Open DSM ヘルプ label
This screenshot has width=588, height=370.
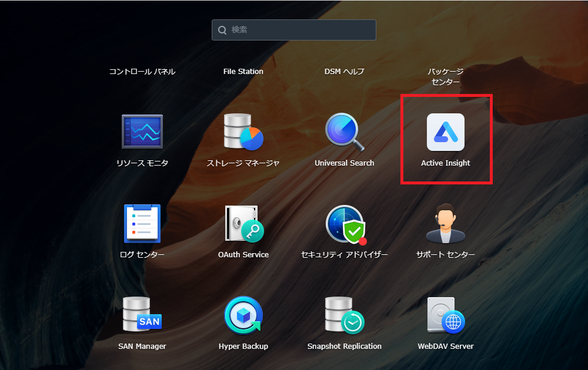pos(344,72)
